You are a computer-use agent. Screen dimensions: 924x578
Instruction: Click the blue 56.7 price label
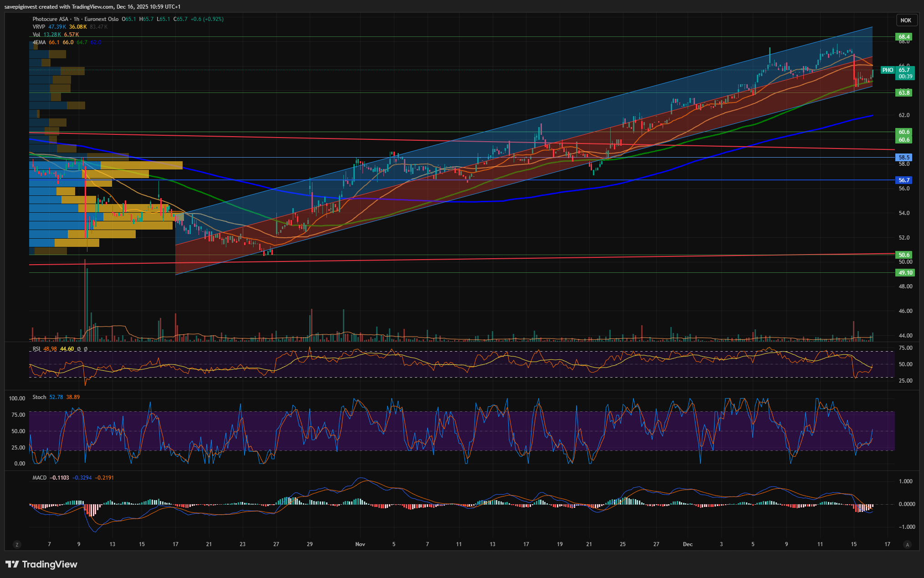point(904,180)
